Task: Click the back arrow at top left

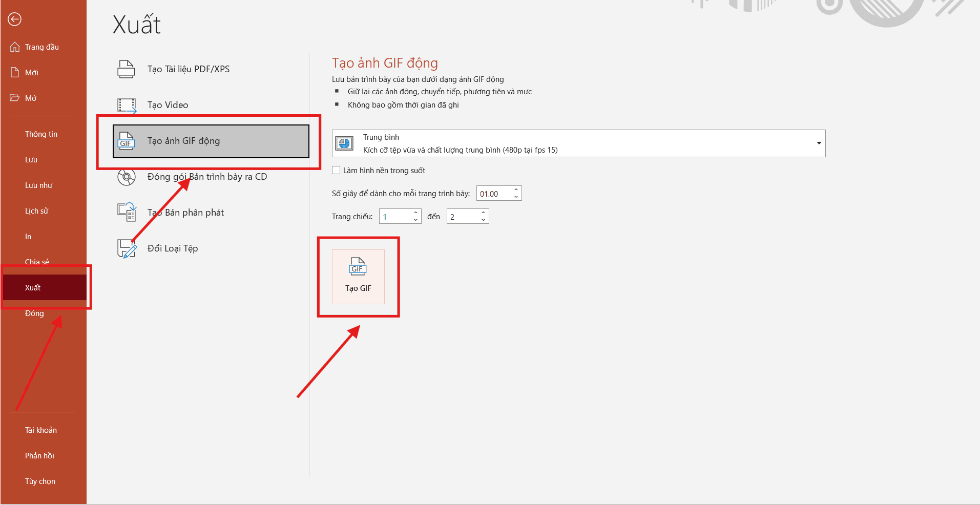Action: [x=14, y=19]
